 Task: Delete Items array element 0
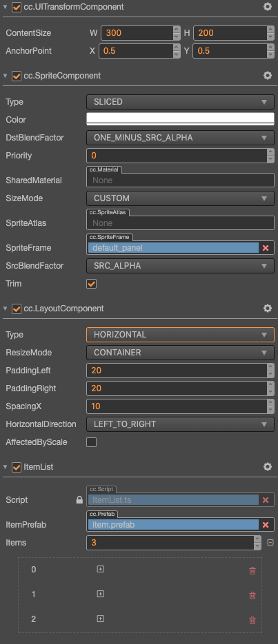[252, 570]
